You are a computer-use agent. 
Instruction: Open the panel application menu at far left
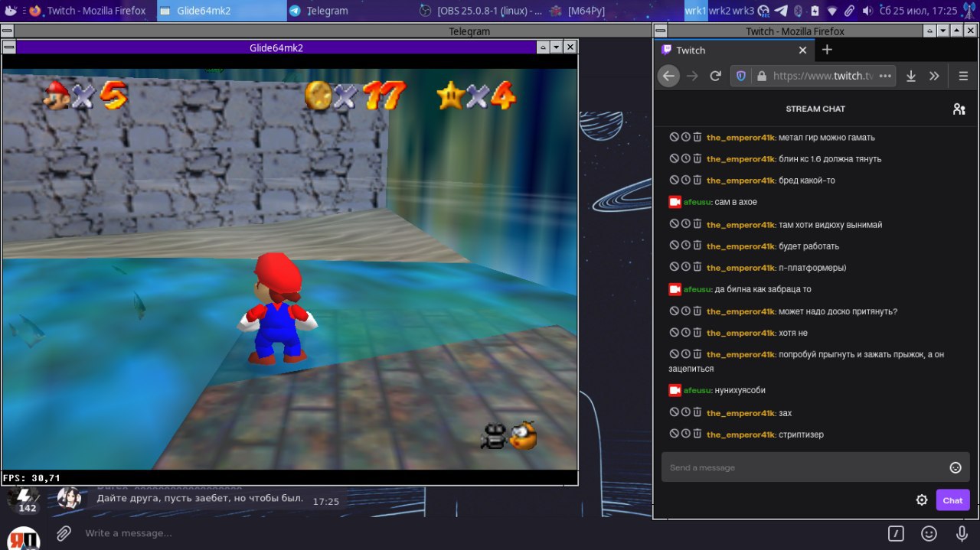[x=9, y=11]
